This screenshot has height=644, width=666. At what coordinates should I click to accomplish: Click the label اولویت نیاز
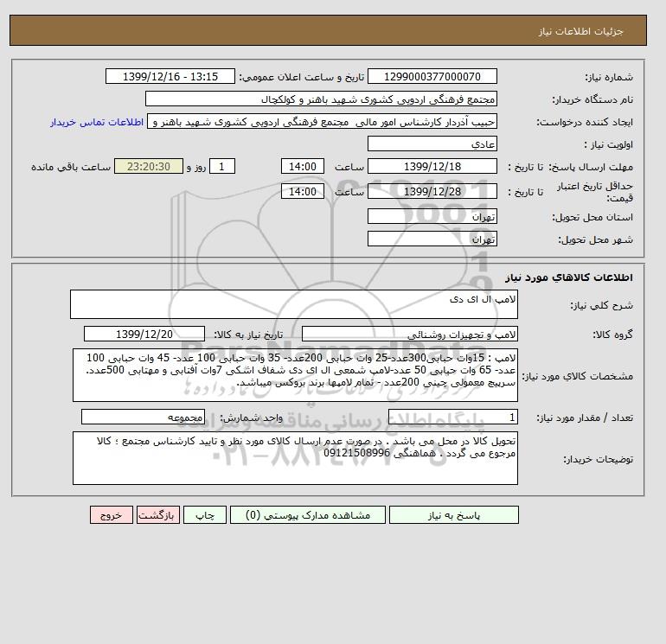(608, 144)
